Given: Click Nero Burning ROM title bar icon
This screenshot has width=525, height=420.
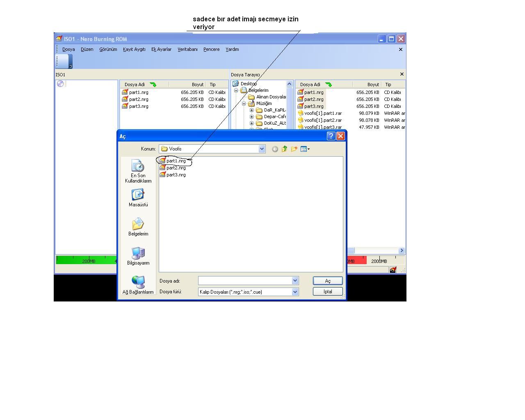Looking at the screenshot, I should click(x=59, y=39).
